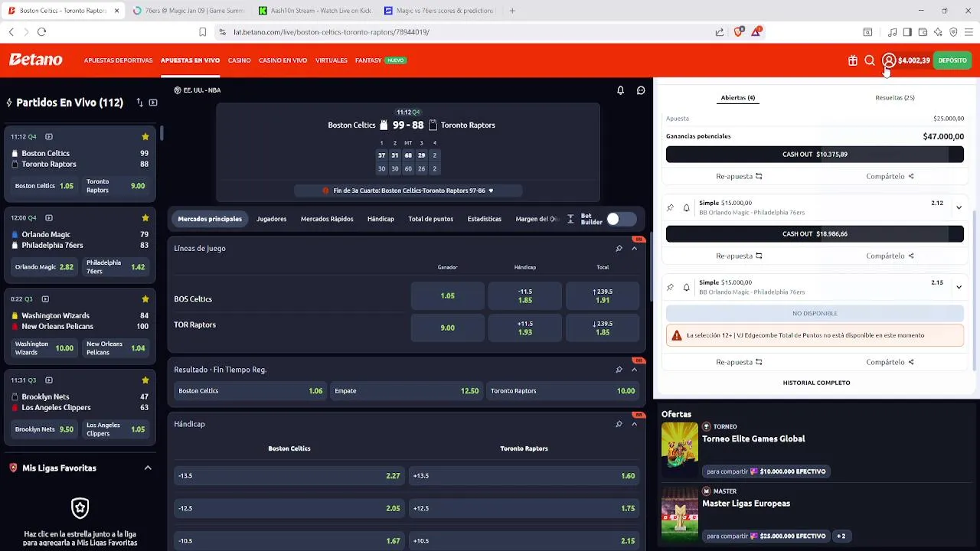Click the stream icon on the Boston Celtics match card
The height and width of the screenshot is (551, 980).
[x=49, y=137]
